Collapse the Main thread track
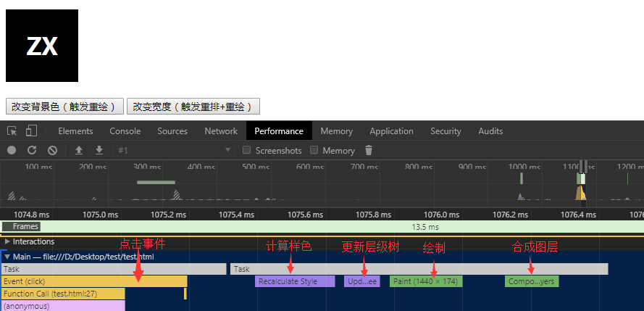The image size is (644, 311). 7,257
